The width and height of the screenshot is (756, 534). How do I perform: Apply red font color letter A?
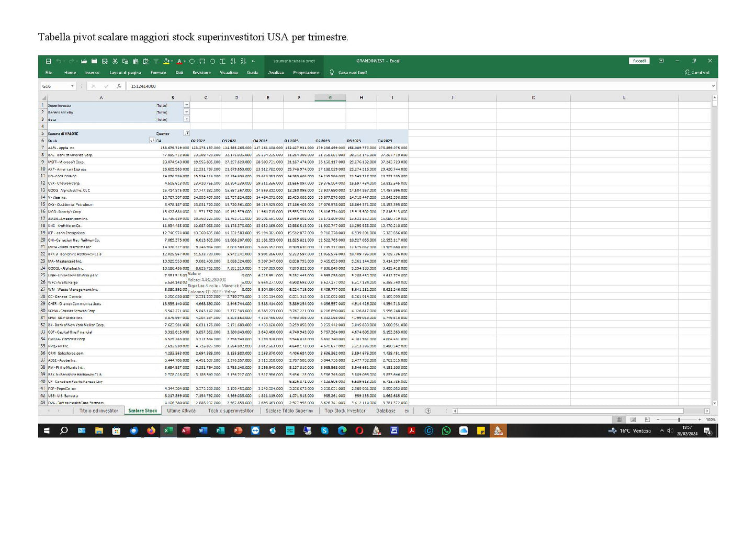pos(178,61)
